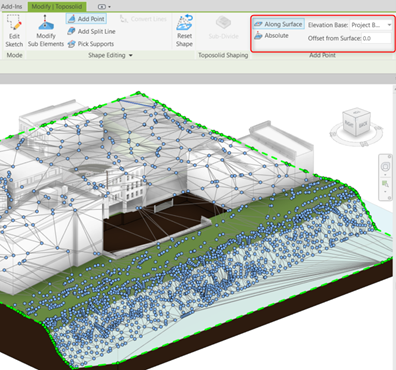Screen dimensions: 396x370
Task: Click the ViewCube BACK face
Action: coord(363,125)
